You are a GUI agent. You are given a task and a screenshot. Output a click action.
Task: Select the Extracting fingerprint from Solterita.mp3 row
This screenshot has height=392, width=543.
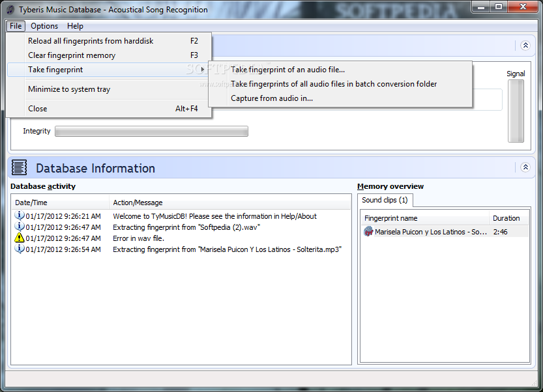tap(182, 249)
